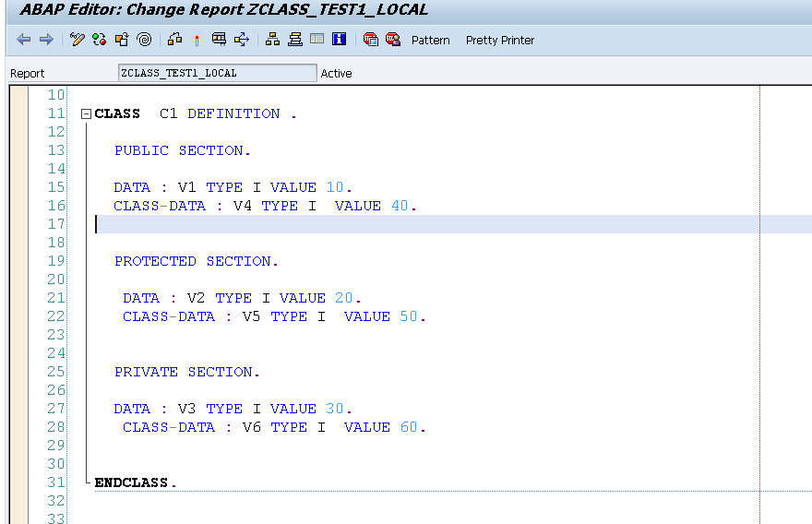Click the Pretty Printer button
Screen dimensions: 812x524
(x=500, y=41)
